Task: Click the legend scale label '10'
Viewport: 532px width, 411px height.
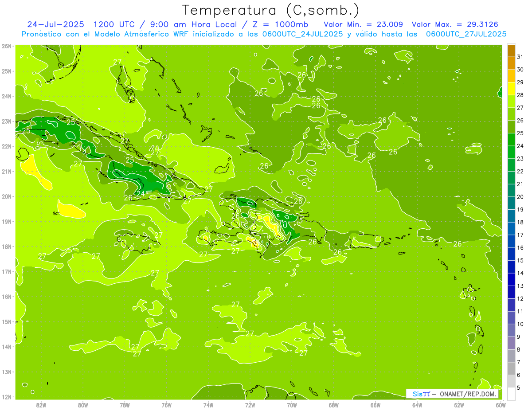Action: tap(520, 324)
